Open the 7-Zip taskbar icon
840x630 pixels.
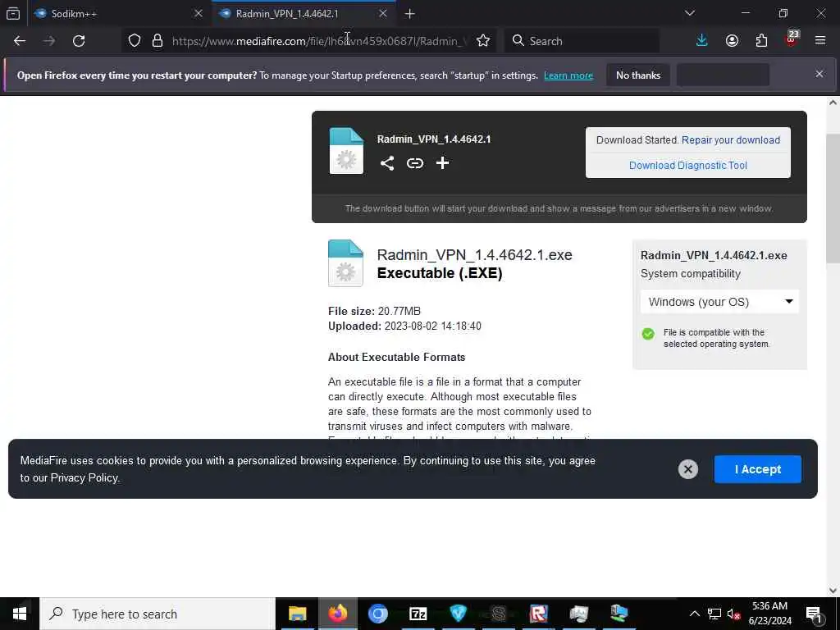[x=418, y=614]
